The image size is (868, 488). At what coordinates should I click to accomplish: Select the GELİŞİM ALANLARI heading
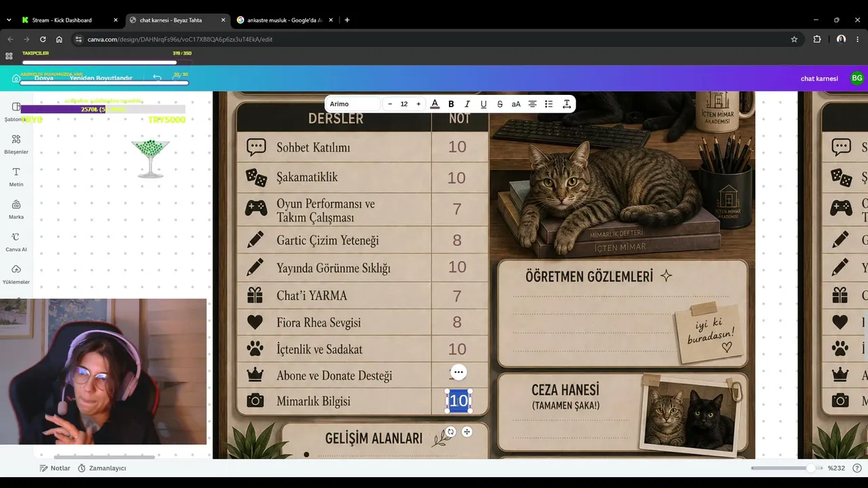pyautogui.click(x=374, y=439)
